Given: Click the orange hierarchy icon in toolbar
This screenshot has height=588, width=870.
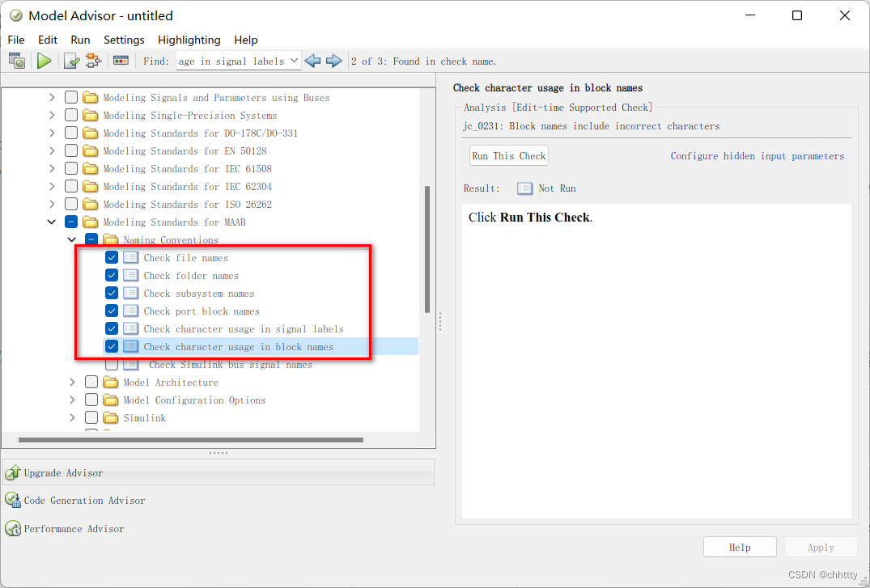Looking at the screenshot, I should [x=93, y=61].
